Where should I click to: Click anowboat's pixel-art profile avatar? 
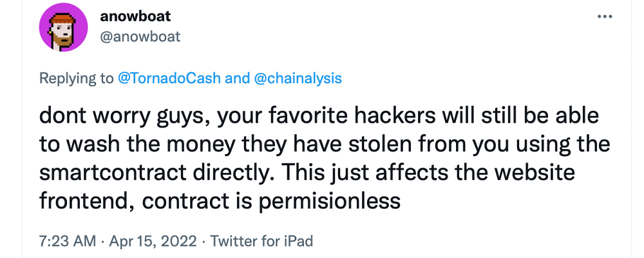(x=63, y=27)
